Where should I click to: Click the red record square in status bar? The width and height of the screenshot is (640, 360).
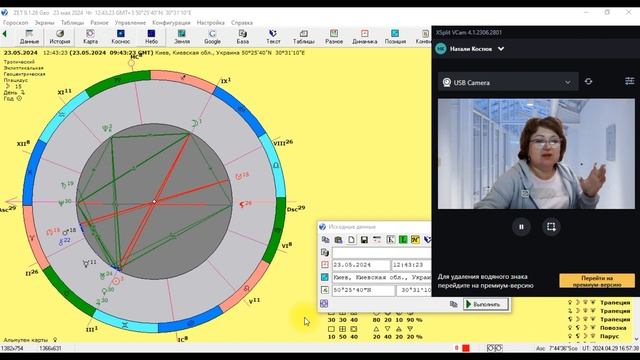[x=466, y=348]
